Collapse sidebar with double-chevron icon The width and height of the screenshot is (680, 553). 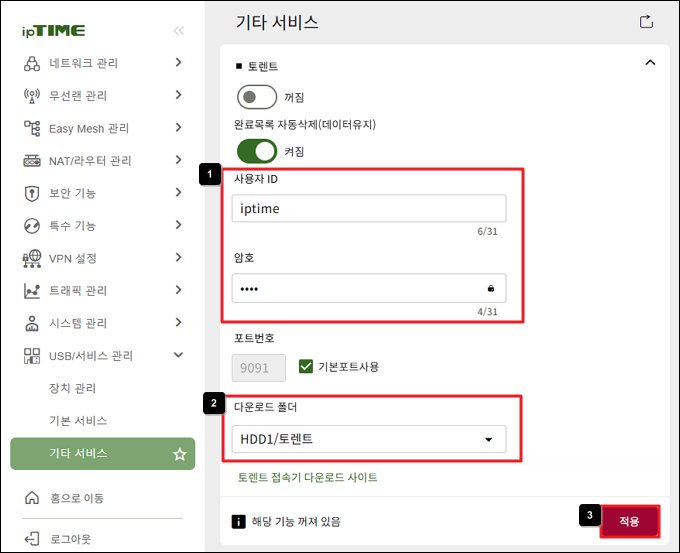(179, 31)
